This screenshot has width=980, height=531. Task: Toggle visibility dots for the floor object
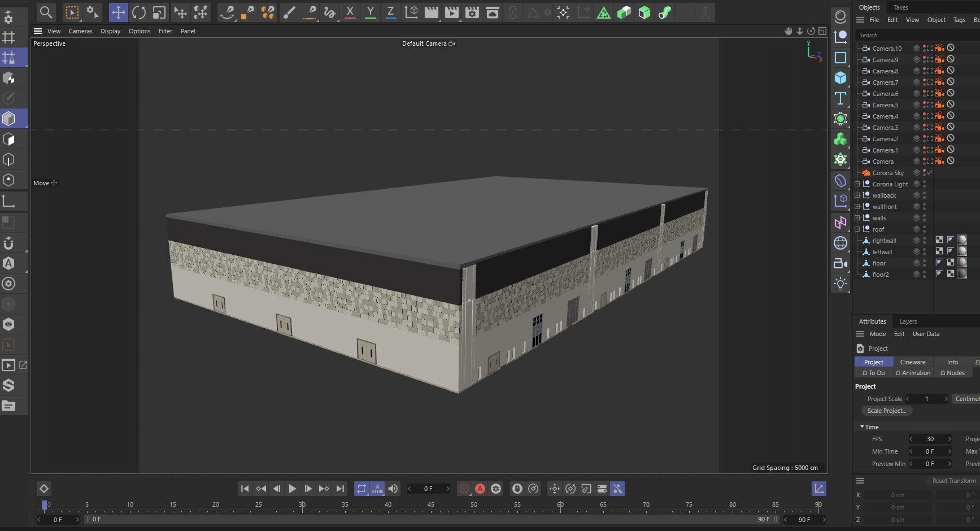point(924,263)
